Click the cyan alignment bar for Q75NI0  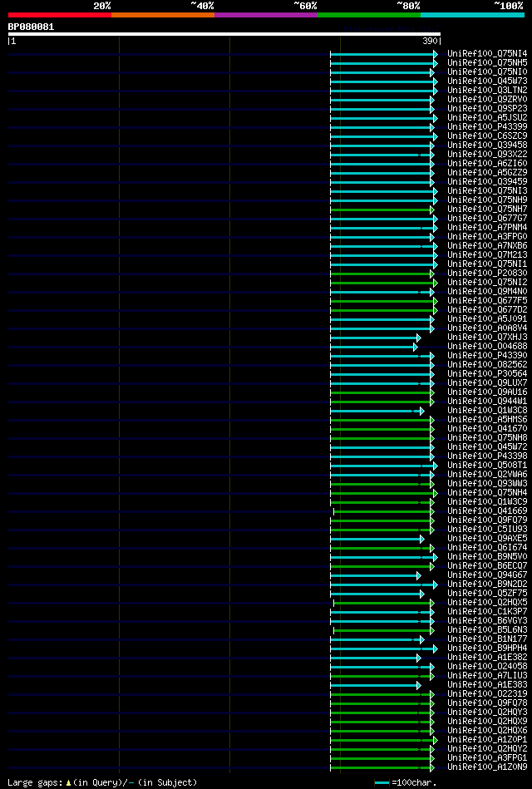[382, 72]
